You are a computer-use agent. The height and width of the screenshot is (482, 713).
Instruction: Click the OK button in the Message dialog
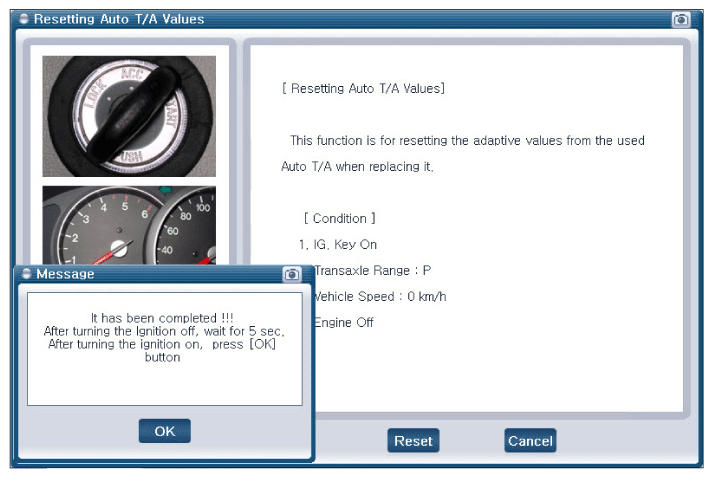point(165,431)
